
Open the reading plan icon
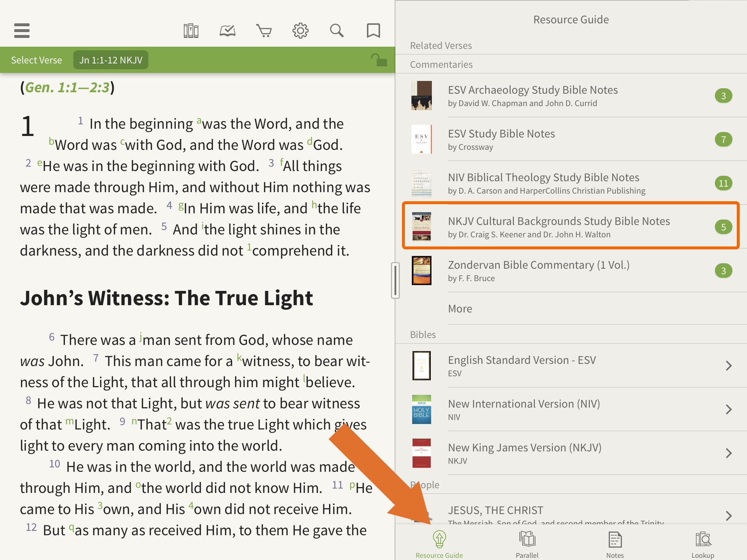click(227, 31)
